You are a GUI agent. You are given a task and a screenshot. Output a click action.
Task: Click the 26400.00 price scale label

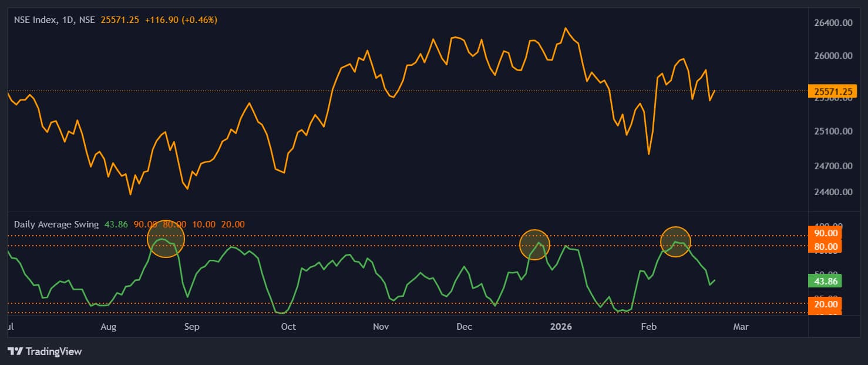(833, 22)
